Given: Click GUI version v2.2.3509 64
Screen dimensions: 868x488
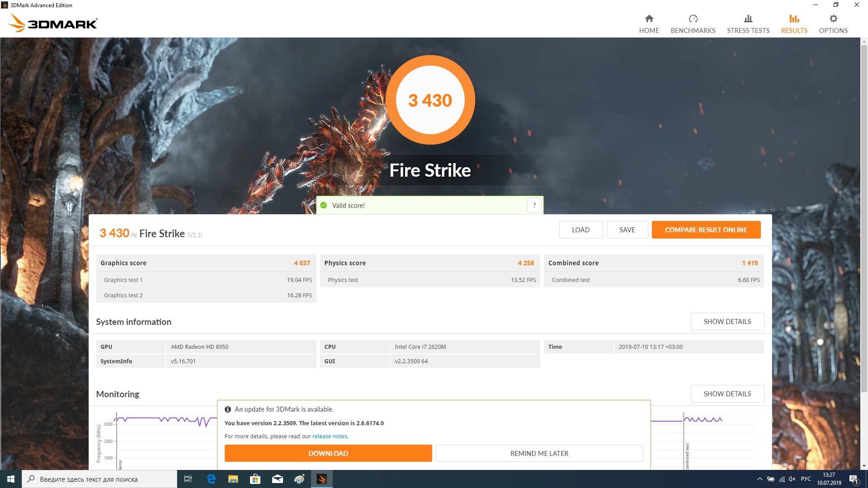Looking at the screenshot, I should pos(411,361).
